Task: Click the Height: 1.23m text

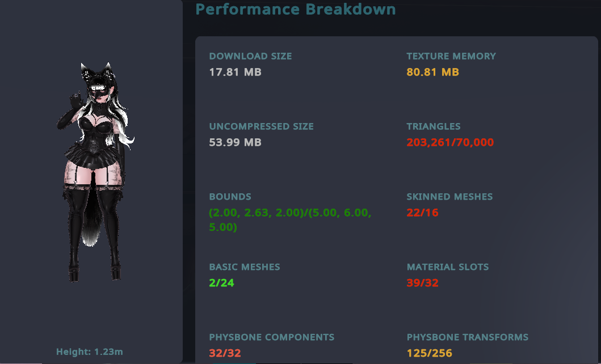Action: 90,352
